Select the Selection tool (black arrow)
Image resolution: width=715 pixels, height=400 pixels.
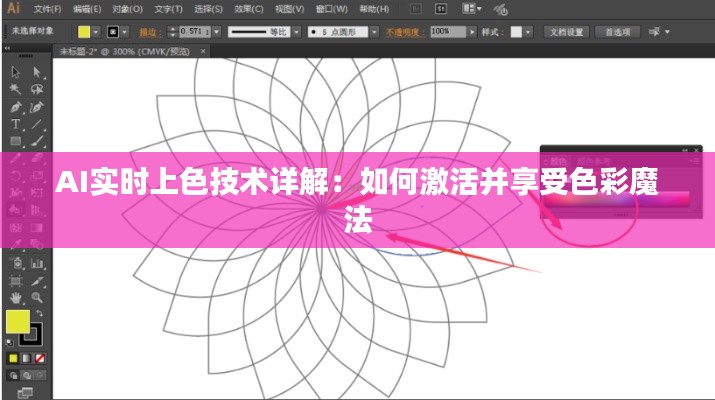16,72
